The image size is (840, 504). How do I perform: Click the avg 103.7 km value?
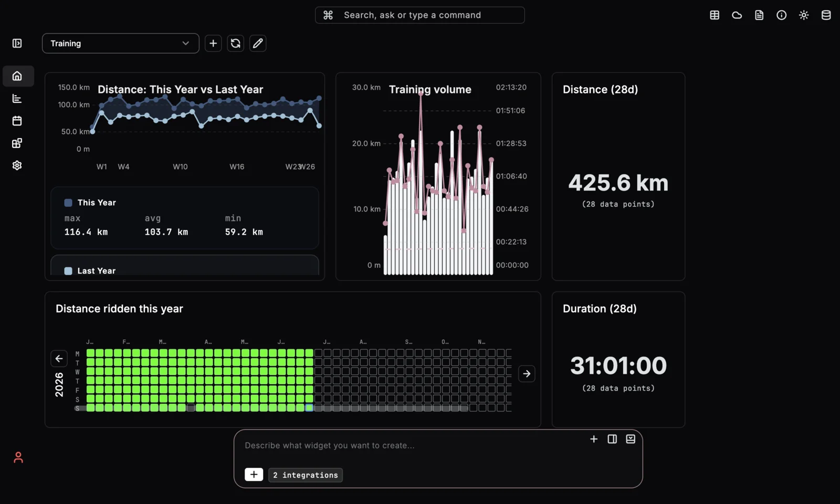(x=166, y=232)
